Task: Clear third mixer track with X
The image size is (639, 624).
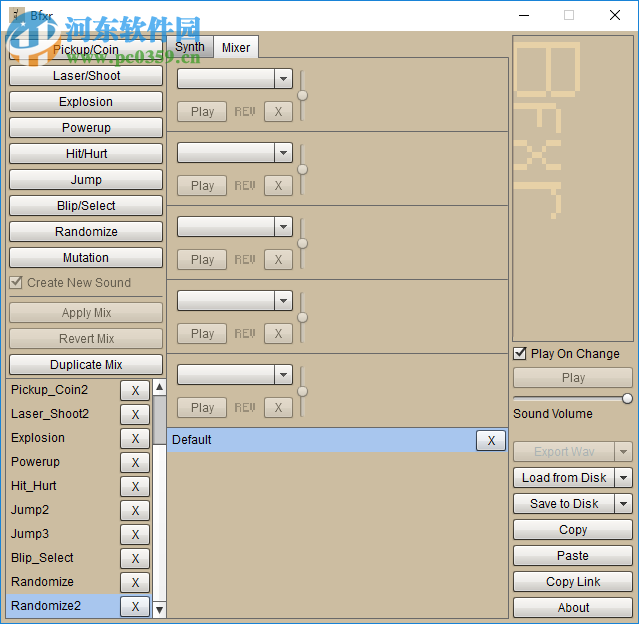Action: click(278, 260)
